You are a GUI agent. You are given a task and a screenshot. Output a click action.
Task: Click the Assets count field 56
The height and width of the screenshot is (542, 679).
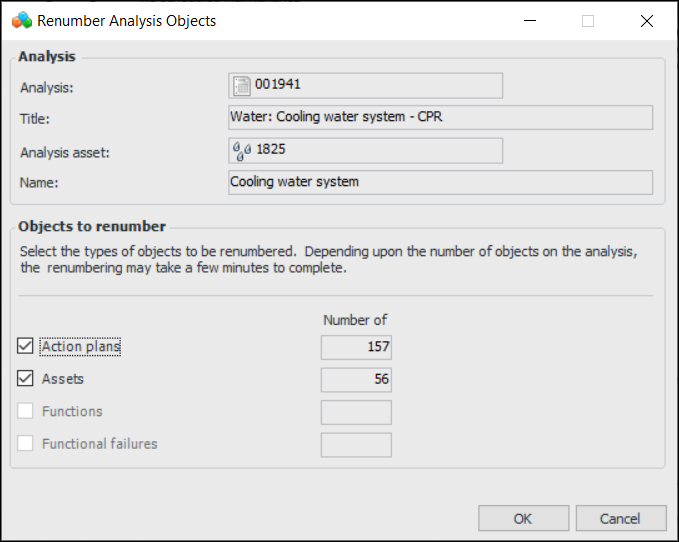pyautogui.click(x=356, y=379)
